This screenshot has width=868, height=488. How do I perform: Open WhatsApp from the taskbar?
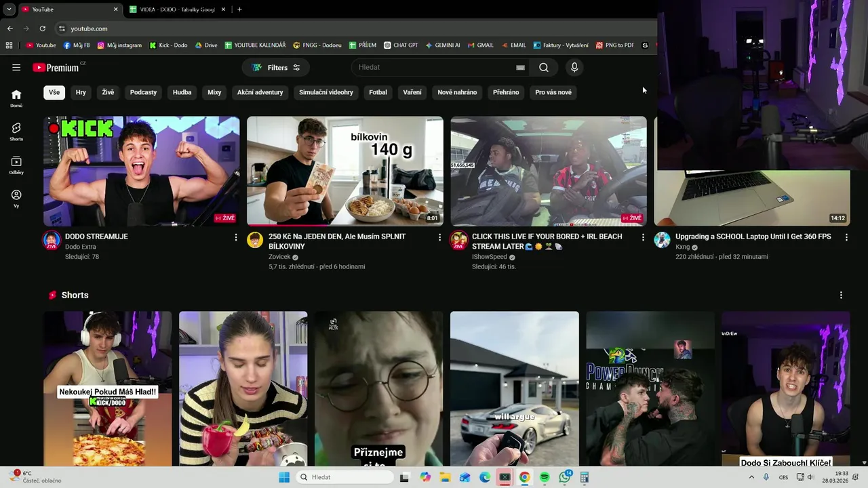pyautogui.click(x=565, y=477)
